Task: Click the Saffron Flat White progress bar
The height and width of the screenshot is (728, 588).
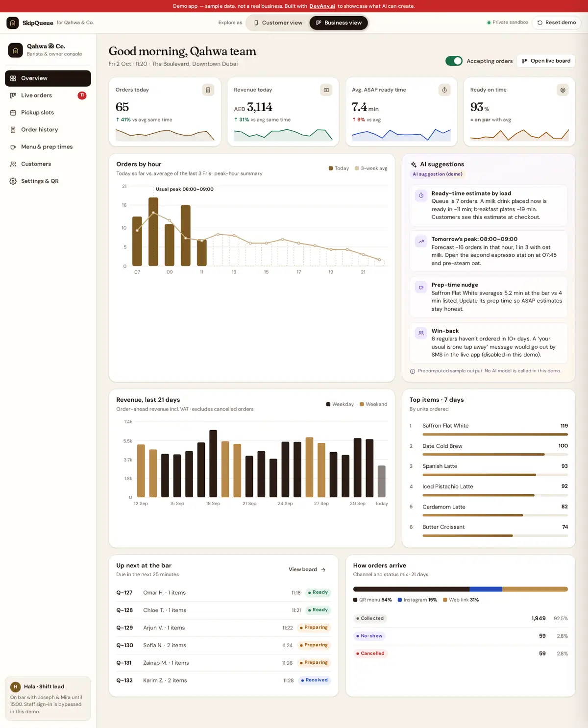Action: [495, 435]
